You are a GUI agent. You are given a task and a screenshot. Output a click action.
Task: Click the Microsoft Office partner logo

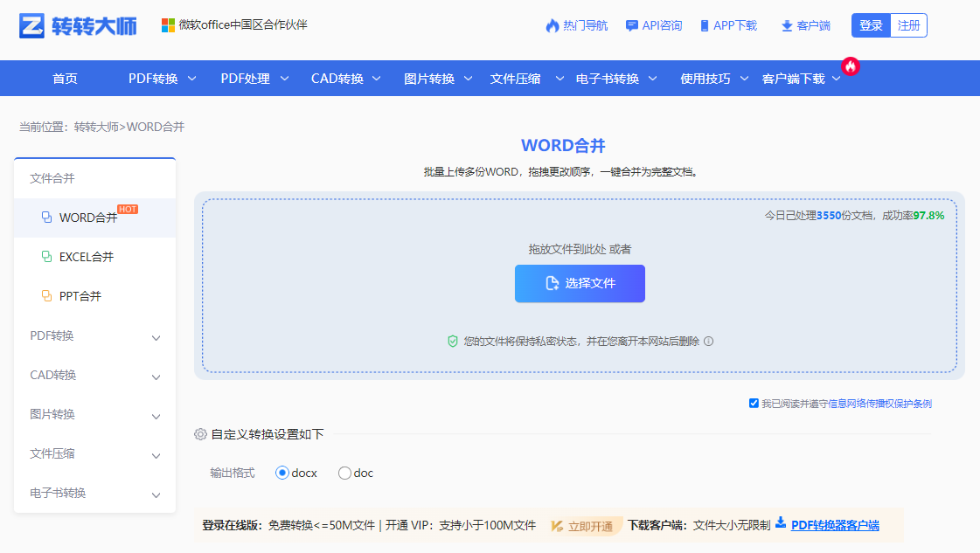coord(168,25)
